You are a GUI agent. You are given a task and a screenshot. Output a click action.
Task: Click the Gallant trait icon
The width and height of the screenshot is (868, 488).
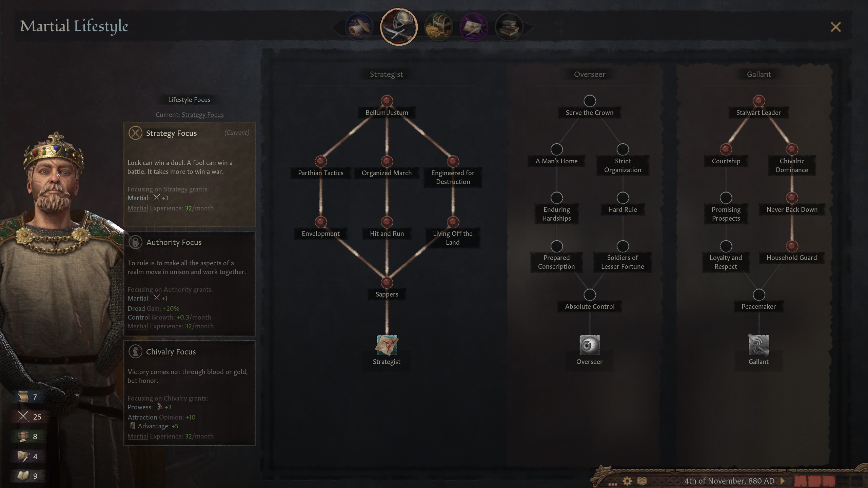[758, 345]
